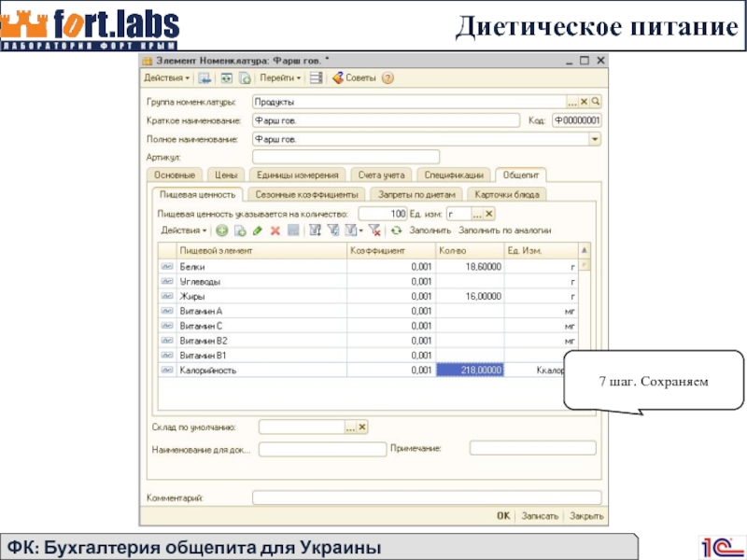Select the Углеводы row
Image resolution: width=747 pixels, height=560 pixels.
click(368, 282)
